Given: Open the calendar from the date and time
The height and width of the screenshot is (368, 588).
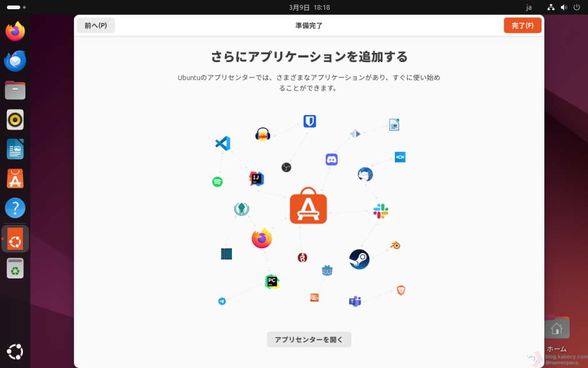Looking at the screenshot, I should pos(309,7).
